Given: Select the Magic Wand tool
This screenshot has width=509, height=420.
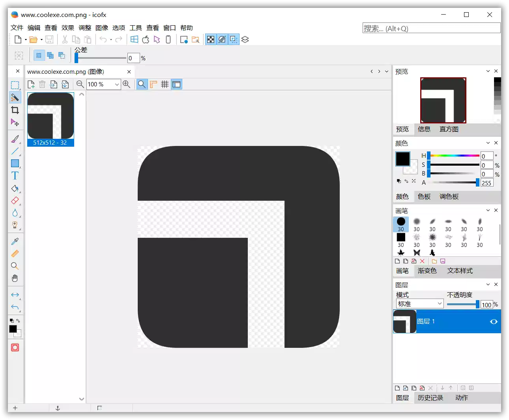Looking at the screenshot, I should click(15, 97).
